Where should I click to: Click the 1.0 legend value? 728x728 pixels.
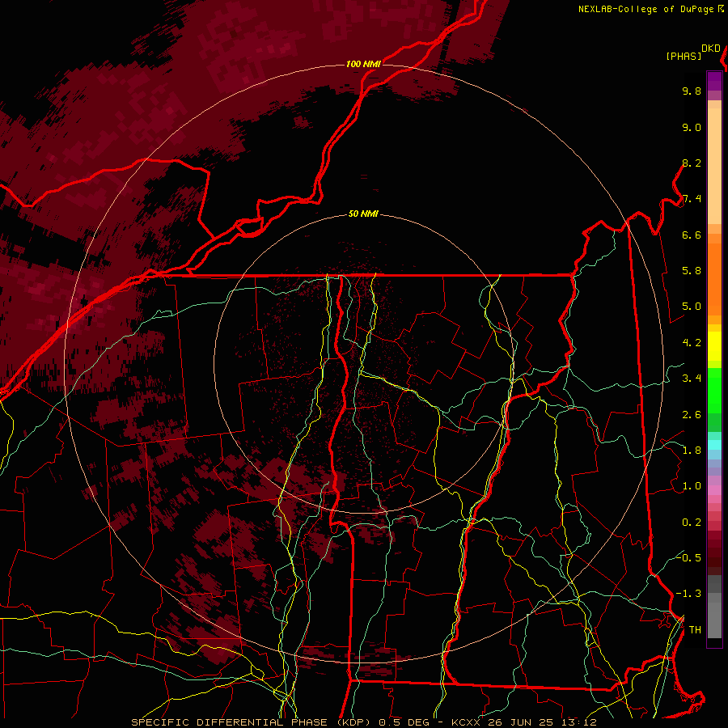point(692,486)
